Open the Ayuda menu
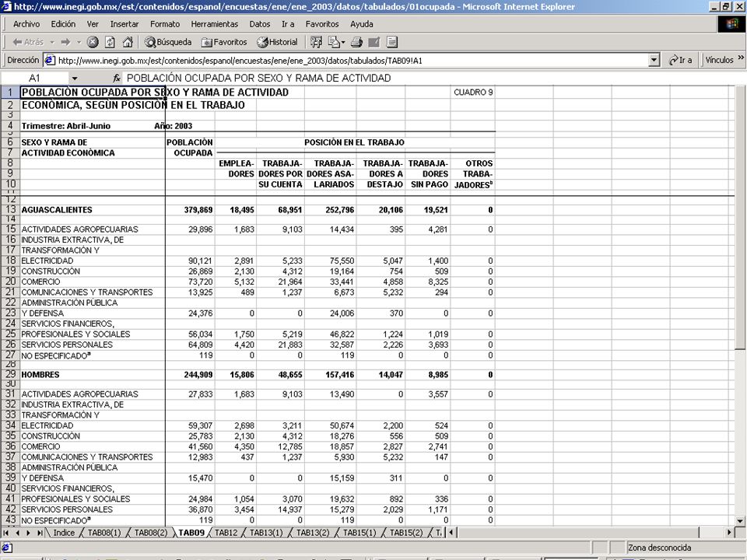Viewport: 747px width, 560px height. click(362, 24)
